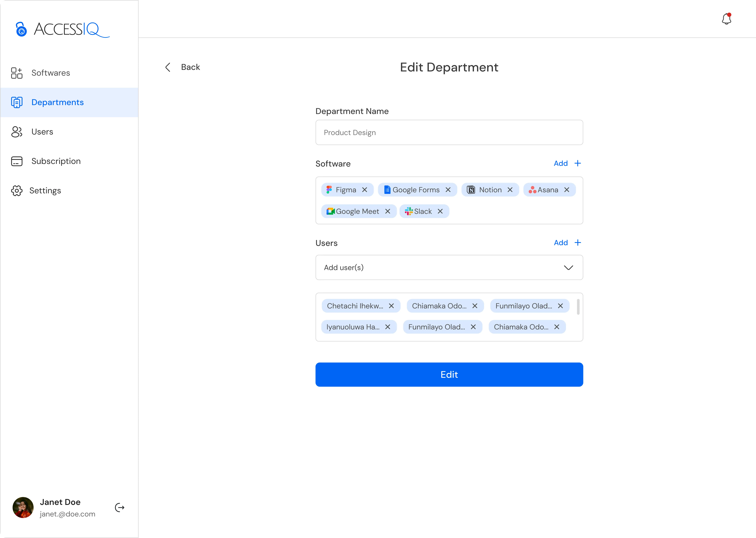Image resolution: width=756 pixels, height=538 pixels.
Task: Click the Department Name input field
Action: pyautogui.click(x=449, y=133)
